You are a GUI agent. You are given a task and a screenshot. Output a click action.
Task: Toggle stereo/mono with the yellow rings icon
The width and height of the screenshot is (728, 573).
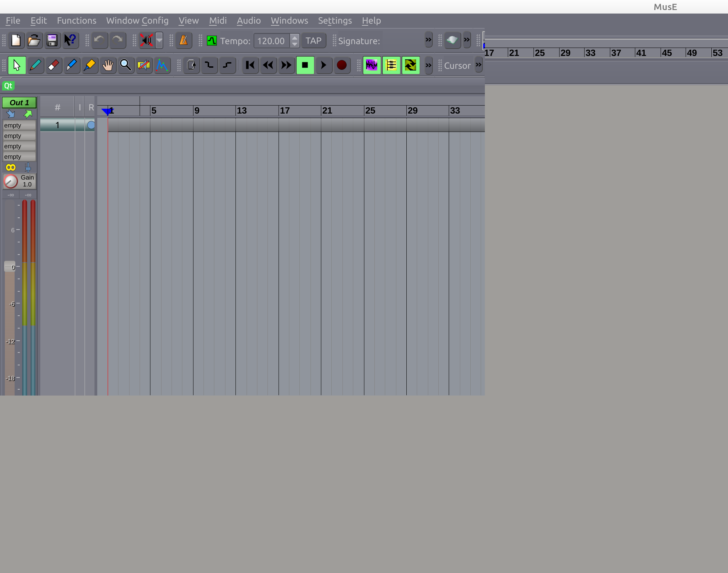point(11,168)
